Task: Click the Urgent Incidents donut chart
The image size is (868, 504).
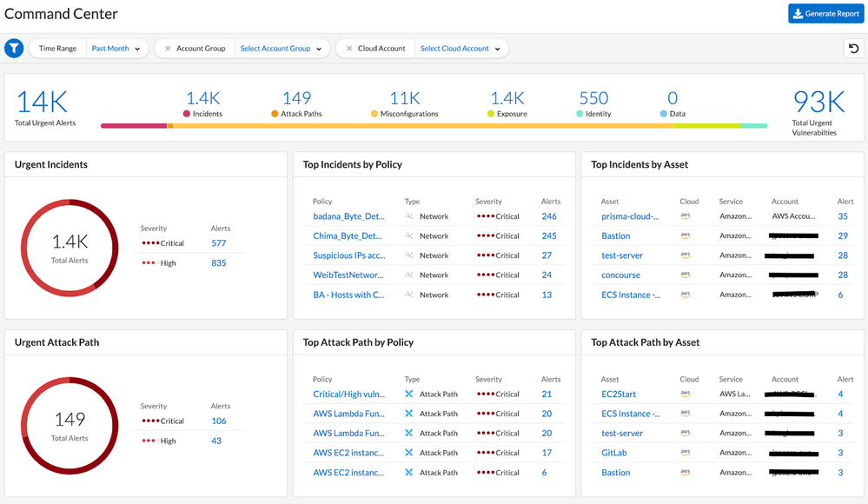Action: 70,248
